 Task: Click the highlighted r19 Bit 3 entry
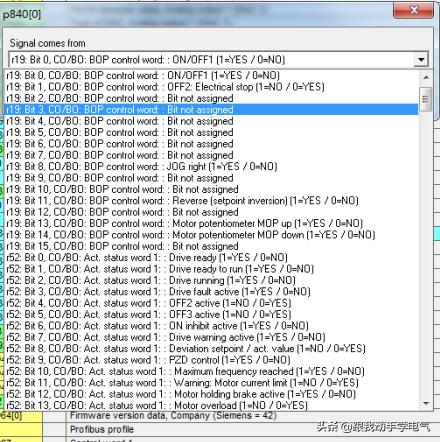click(x=211, y=110)
